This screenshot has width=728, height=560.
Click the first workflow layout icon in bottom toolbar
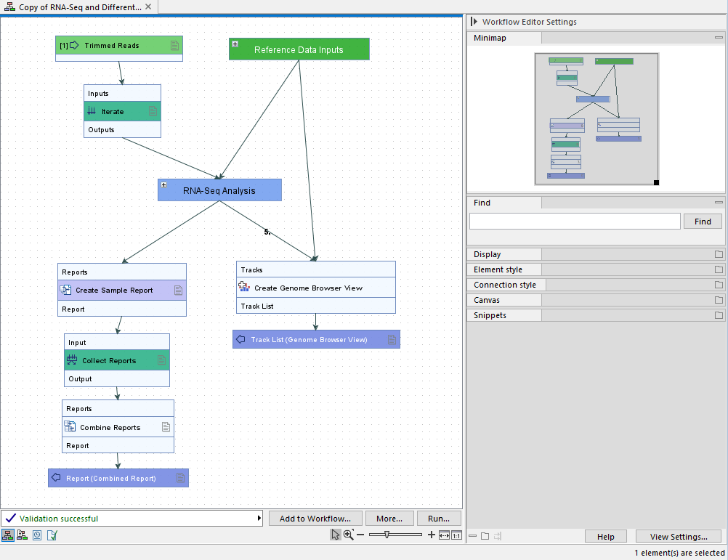(8, 535)
